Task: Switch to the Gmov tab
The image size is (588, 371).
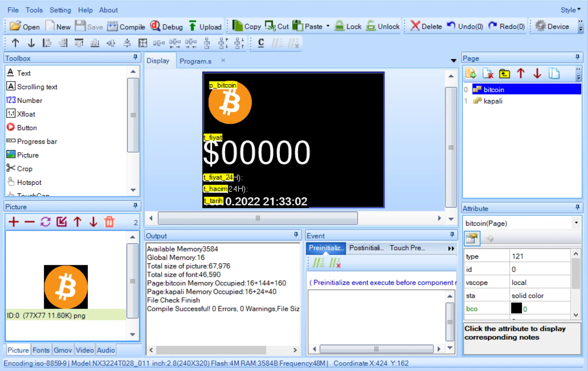Action: (63, 350)
